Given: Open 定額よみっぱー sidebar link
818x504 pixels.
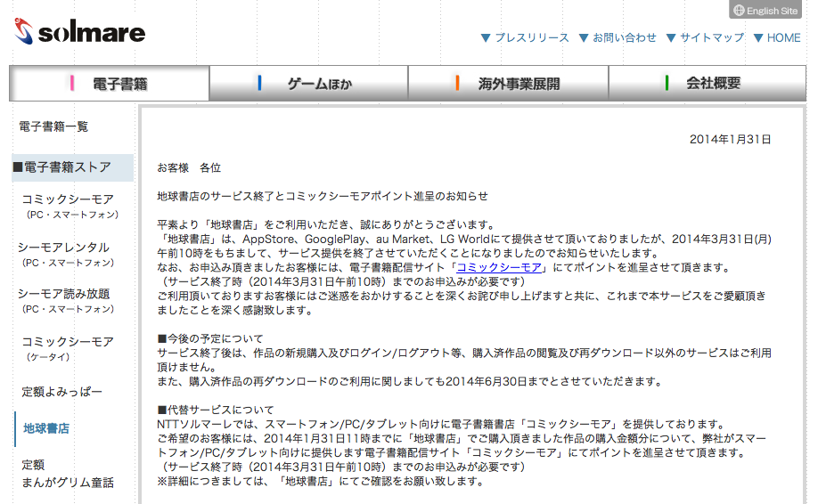Looking at the screenshot, I should tap(61, 392).
